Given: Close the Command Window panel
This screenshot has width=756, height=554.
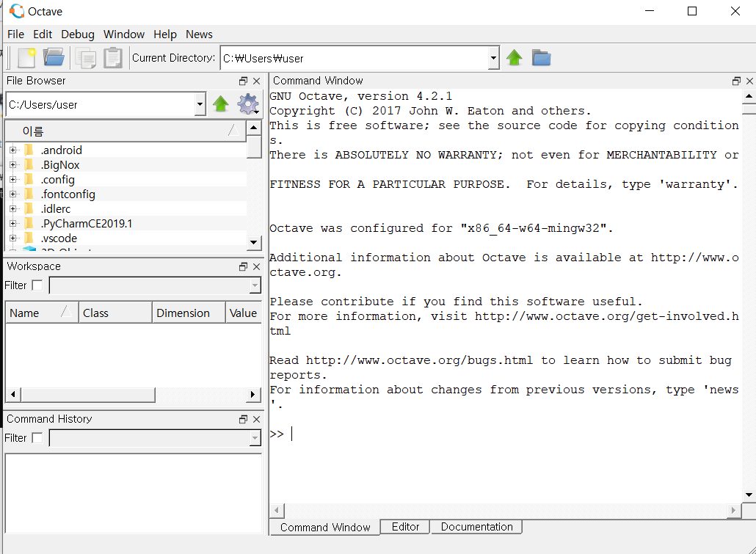Looking at the screenshot, I should [x=749, y=81].
